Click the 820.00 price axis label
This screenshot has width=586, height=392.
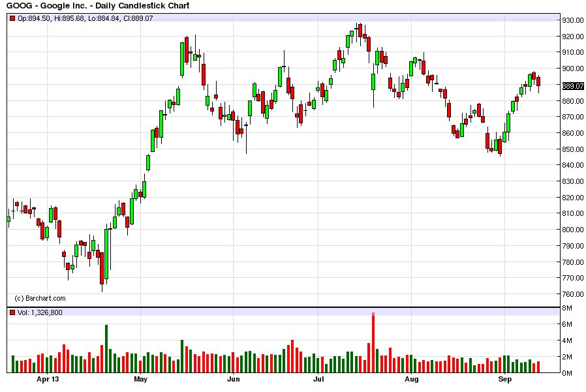coord(573,198)
